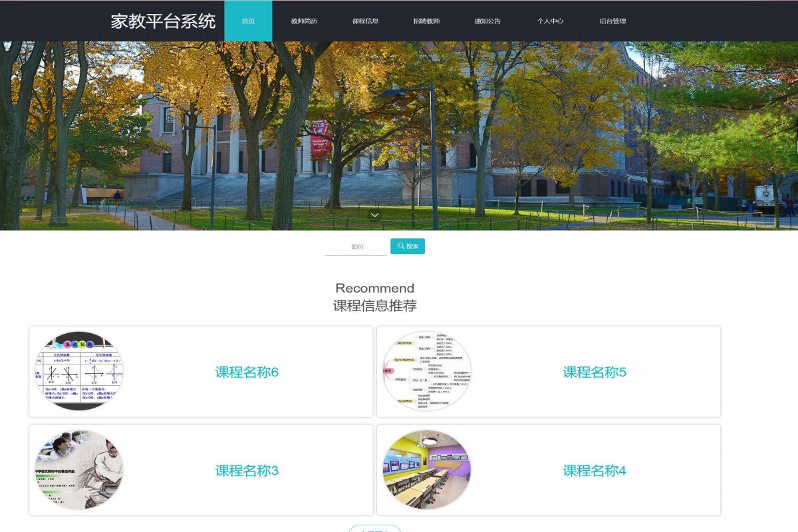The height and width of the screenshot is (532, 798).
Task: Expand the banner by clicking the downward chevron
Action: (375, 215)
